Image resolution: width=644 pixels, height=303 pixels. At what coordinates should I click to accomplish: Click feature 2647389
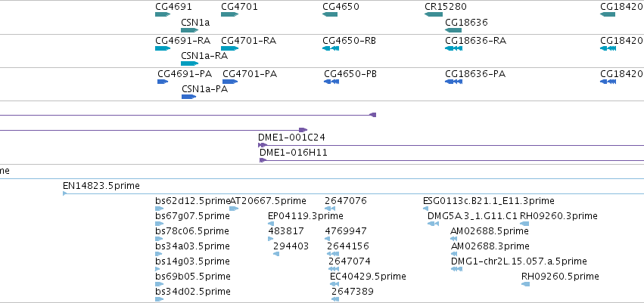coord(335,299)
